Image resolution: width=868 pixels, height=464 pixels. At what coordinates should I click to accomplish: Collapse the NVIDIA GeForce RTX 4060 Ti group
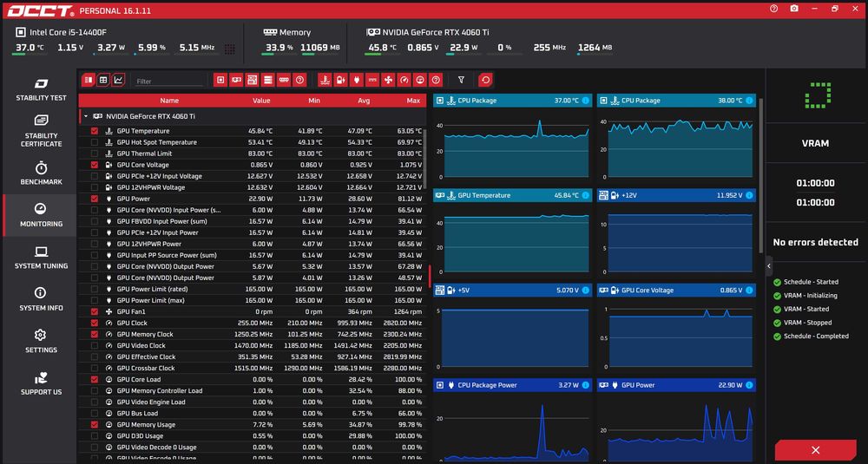tap(86, 117)
